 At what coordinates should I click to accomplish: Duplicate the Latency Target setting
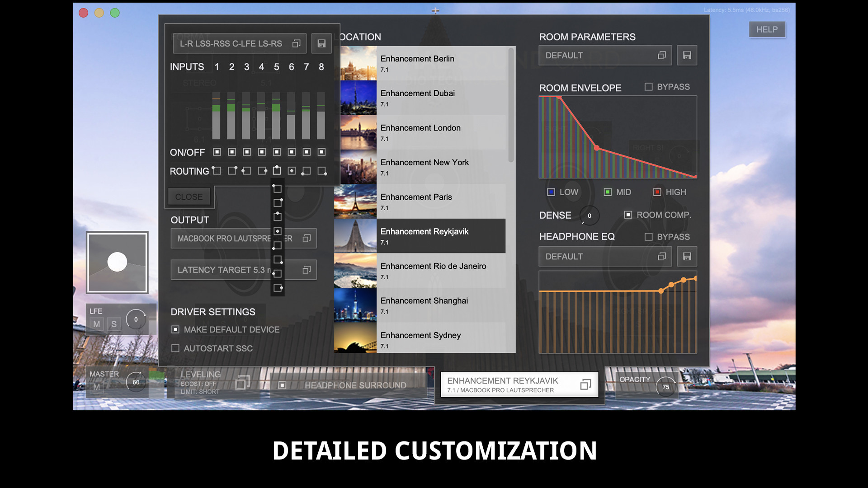pos(307,269)
